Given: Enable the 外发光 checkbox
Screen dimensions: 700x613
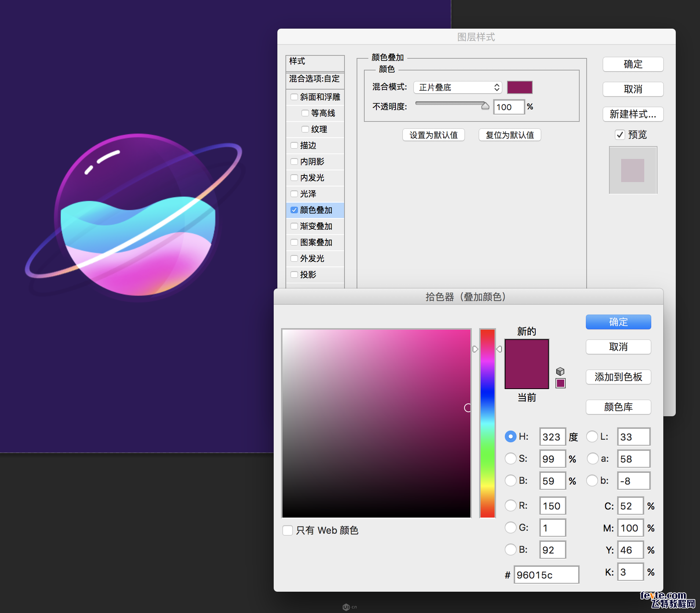Looking at the screenshot, I should pos(294,258).
